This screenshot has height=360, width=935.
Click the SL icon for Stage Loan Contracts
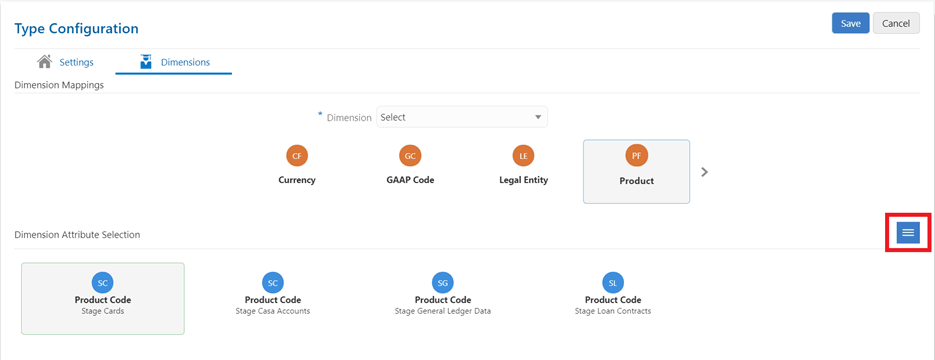coord(613,283)
